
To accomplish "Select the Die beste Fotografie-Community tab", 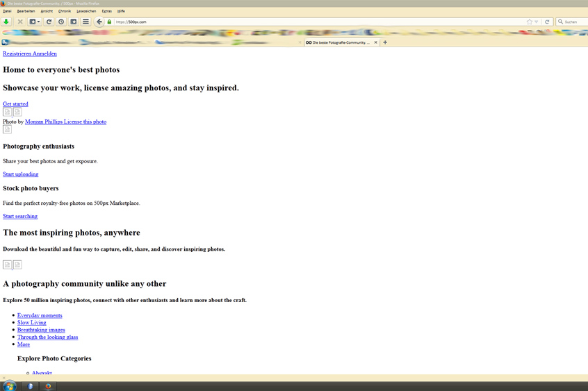I will coord(341,42).
